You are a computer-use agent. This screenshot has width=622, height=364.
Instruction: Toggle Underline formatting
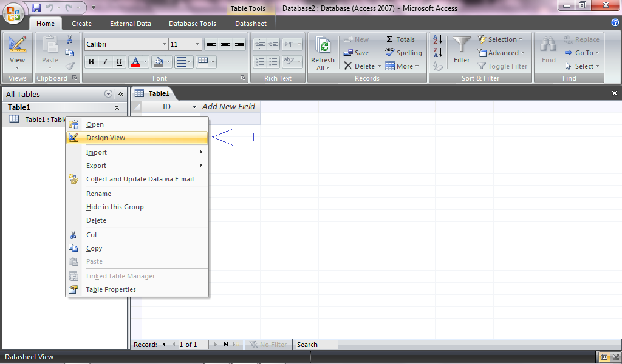[x=119, y=61]
